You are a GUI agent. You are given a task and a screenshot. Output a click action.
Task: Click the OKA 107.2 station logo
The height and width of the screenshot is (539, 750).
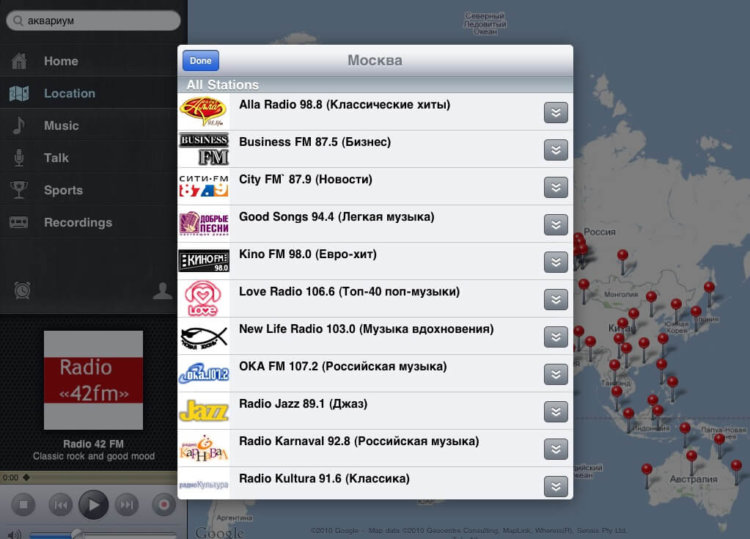[x=204, y=374]
